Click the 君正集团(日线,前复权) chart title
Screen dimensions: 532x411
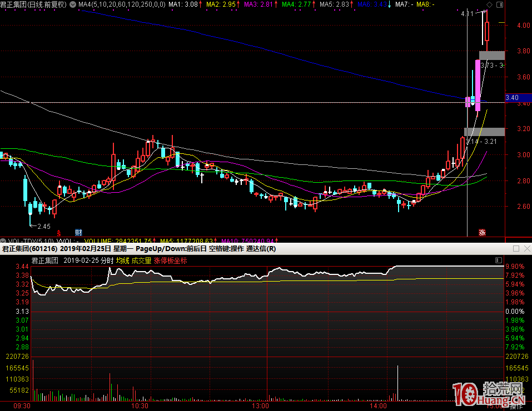click(x=34, y=4)
